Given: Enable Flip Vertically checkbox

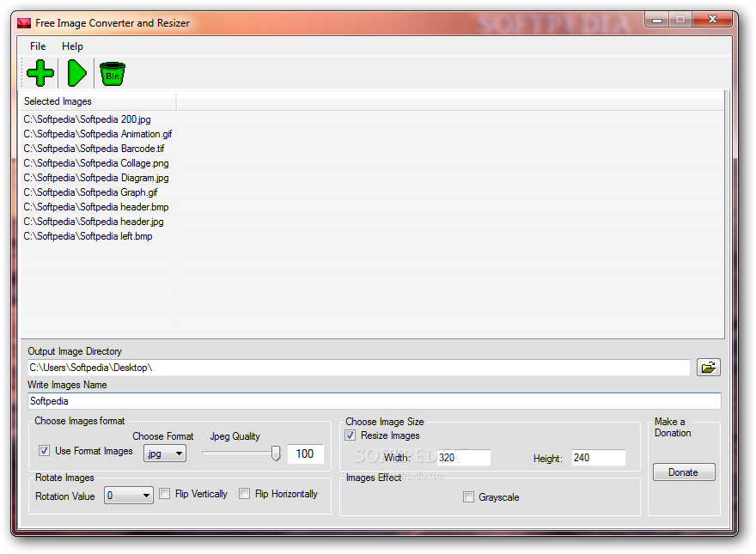Looking at the screenshot, I should 164,493.
